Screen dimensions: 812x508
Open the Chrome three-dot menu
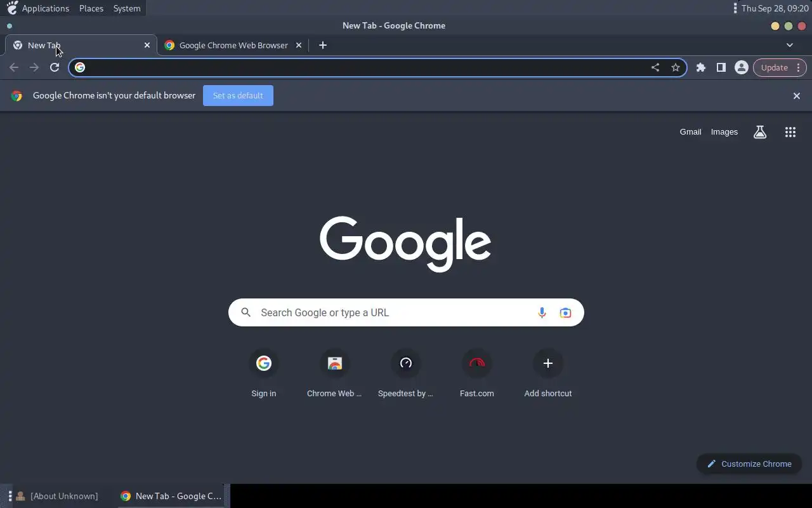click(x=799, y=67)
